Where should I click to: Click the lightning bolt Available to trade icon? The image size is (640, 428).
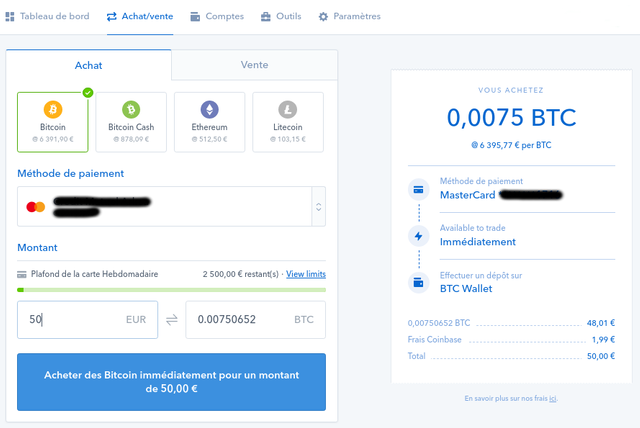tap(418, 236)
